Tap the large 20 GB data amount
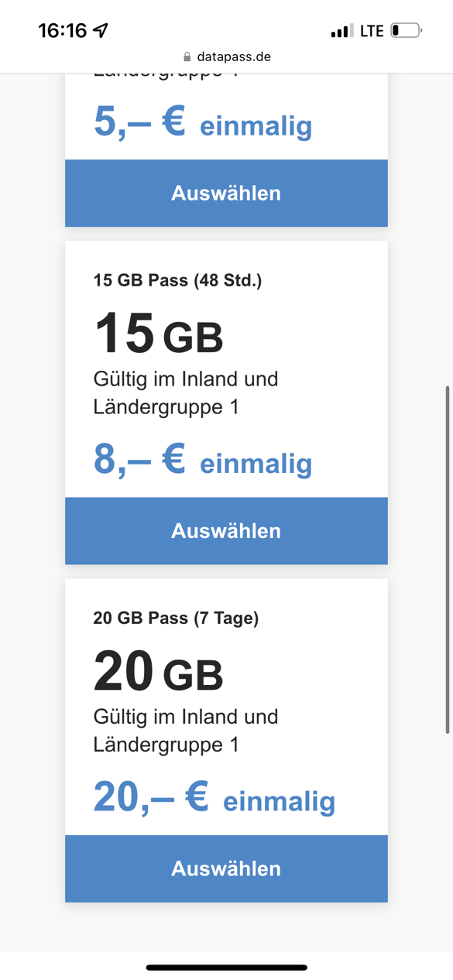 [159, 671]
